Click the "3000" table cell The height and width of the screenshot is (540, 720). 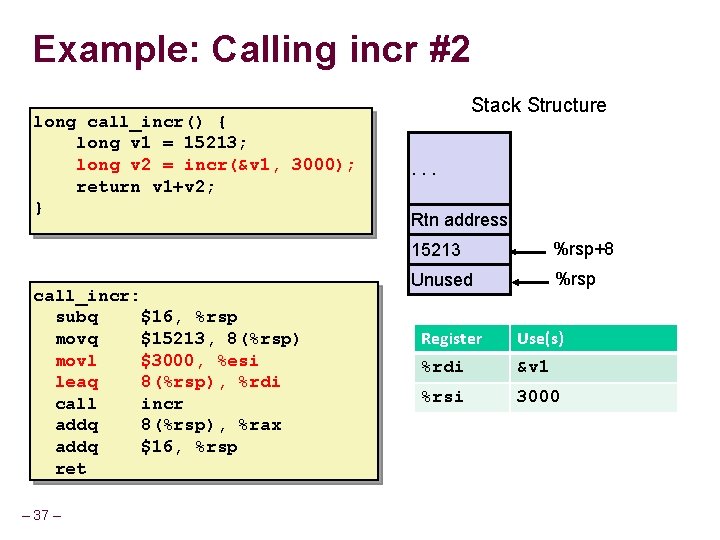594,397
